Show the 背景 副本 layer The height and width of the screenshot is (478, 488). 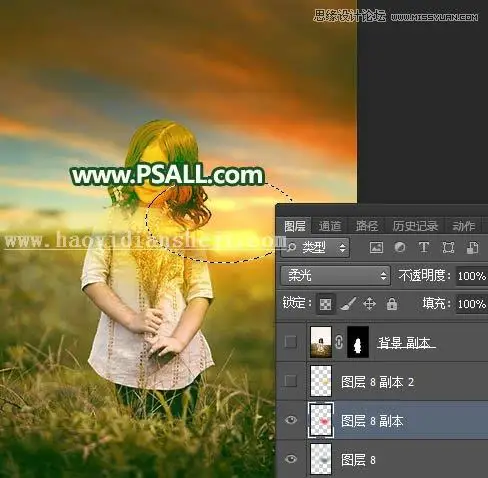tap(291, 342)
